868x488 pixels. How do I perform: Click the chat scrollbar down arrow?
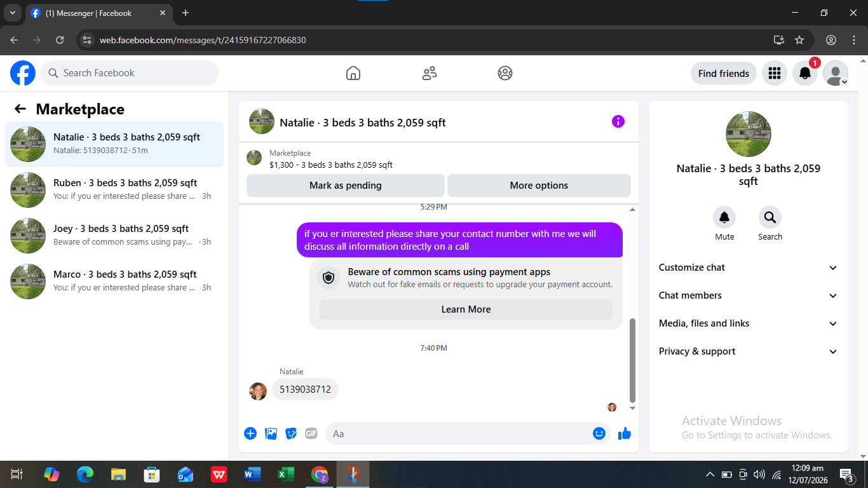click(632, 408)
